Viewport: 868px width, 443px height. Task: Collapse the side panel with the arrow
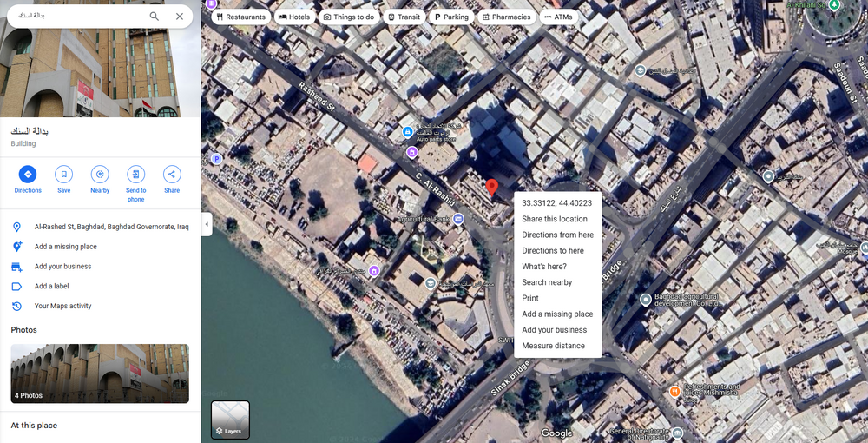pos(207,224)
